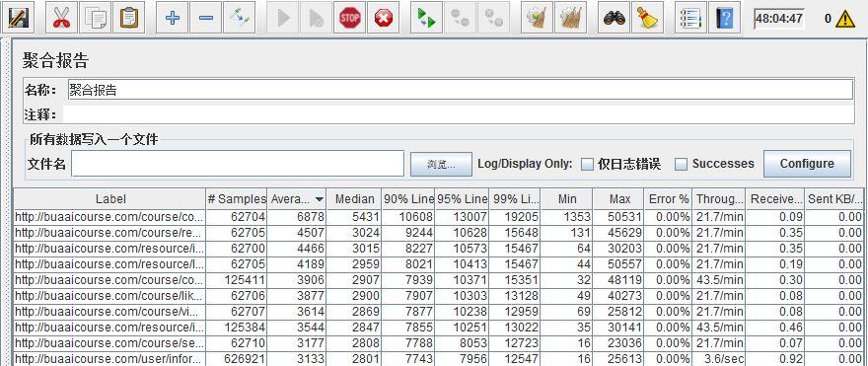Click the 文件名 file name input field
Image resolution: width=868 pixels, height=366 pixels.
tap(238, 164)
